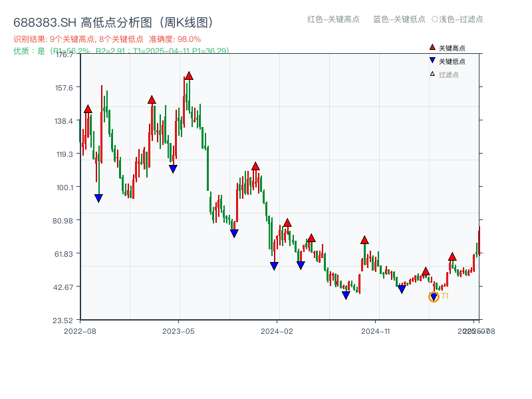The width and height of the screenshot is (532, 399).
Task: Click the red triangle above the highest 2023 peak
Action: tap(190, 76)
